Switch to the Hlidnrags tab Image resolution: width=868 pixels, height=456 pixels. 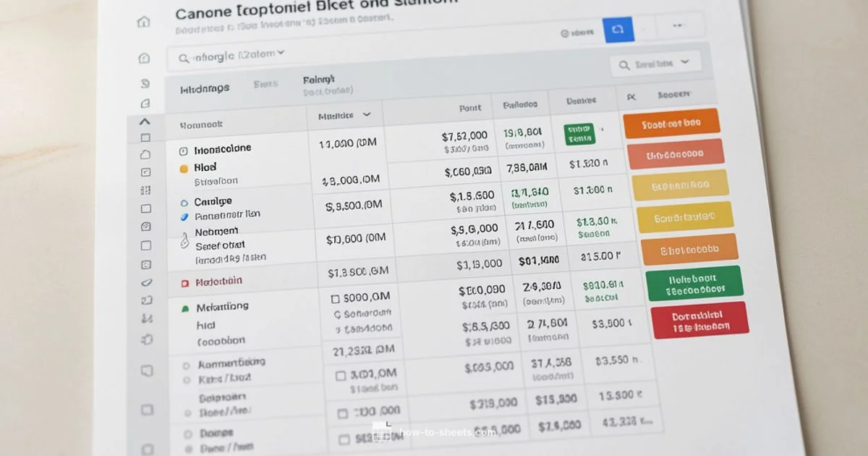pyautogui.click(x=205, y=88)
